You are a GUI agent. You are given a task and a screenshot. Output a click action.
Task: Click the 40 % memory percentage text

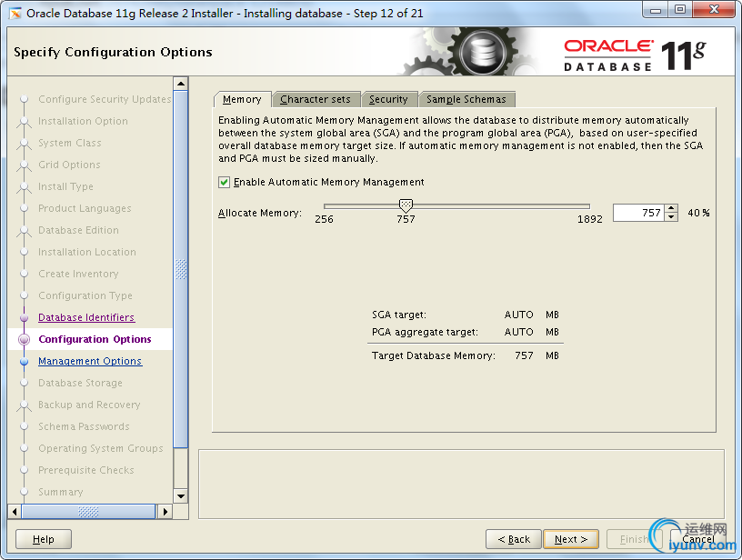click(x=699, y=213)
